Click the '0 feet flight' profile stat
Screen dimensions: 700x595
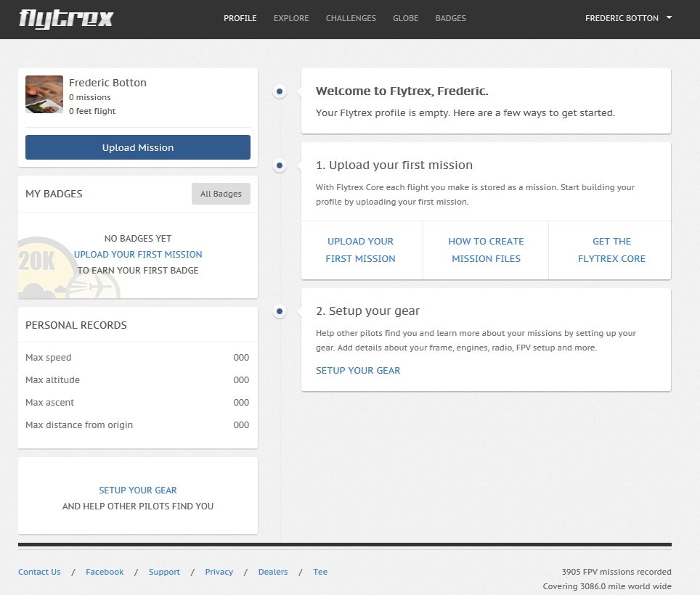(92, 111)
